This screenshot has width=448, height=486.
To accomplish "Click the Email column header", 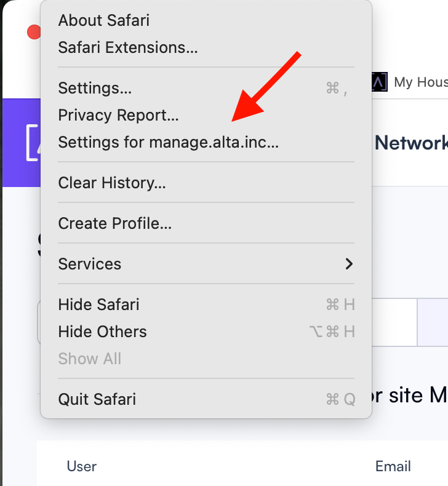I will tap(393, 466).
